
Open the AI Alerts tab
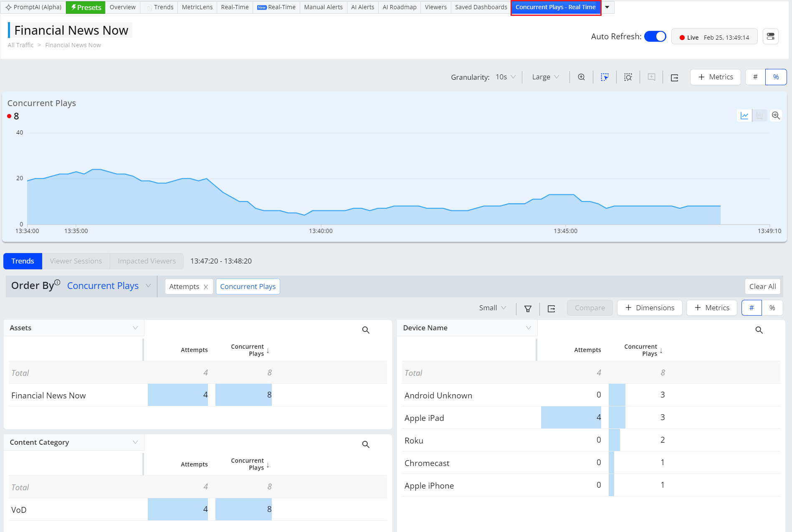(362, 7)
